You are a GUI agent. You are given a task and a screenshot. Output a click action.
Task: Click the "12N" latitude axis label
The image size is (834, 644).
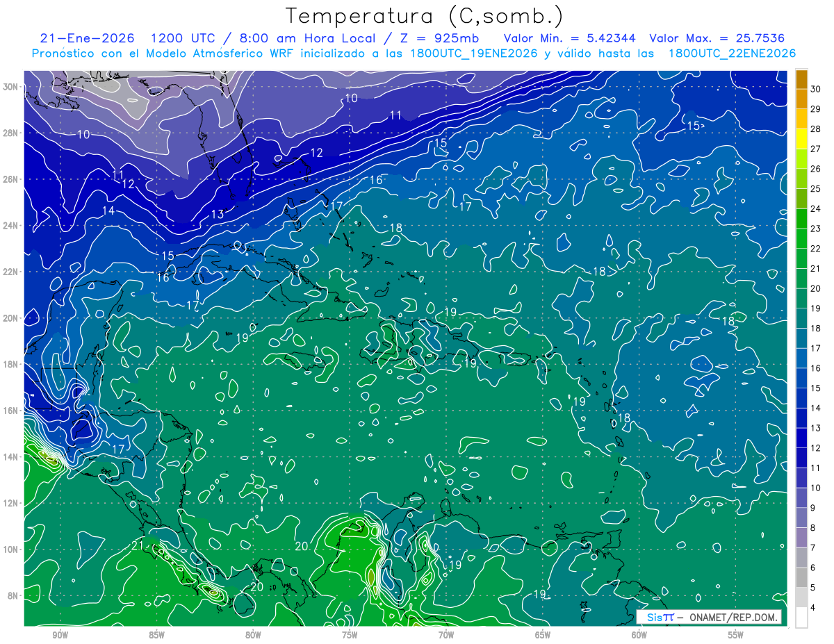(x=12, y=503)
